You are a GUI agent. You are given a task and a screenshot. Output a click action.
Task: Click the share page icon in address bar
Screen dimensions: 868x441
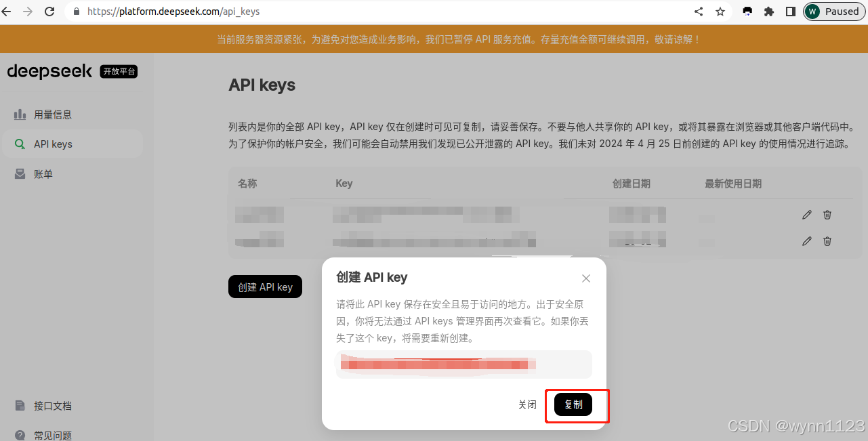tap(699, 12)
